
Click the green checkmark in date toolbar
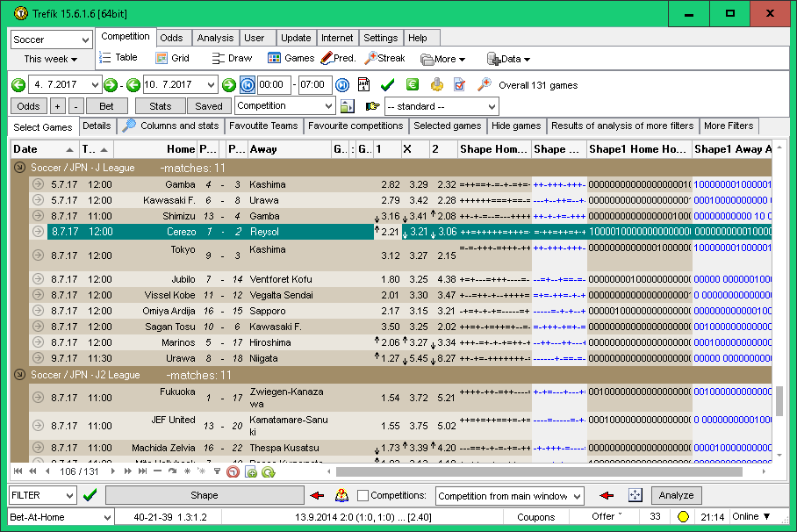pos(387,85)
